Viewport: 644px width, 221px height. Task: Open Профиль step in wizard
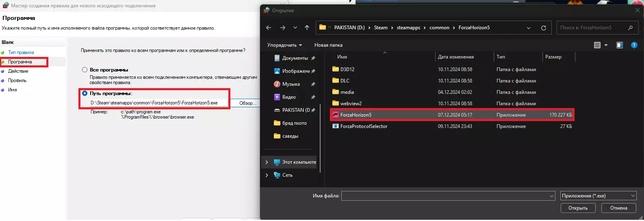pyautogui.click(x=17, y=80)
